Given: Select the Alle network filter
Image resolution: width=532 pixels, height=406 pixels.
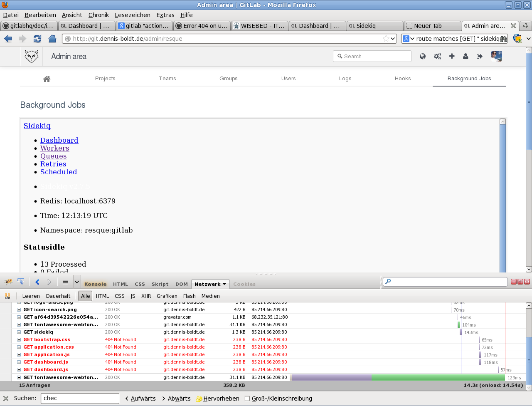Looking at the screenshot, I should (x=85, y=296).
